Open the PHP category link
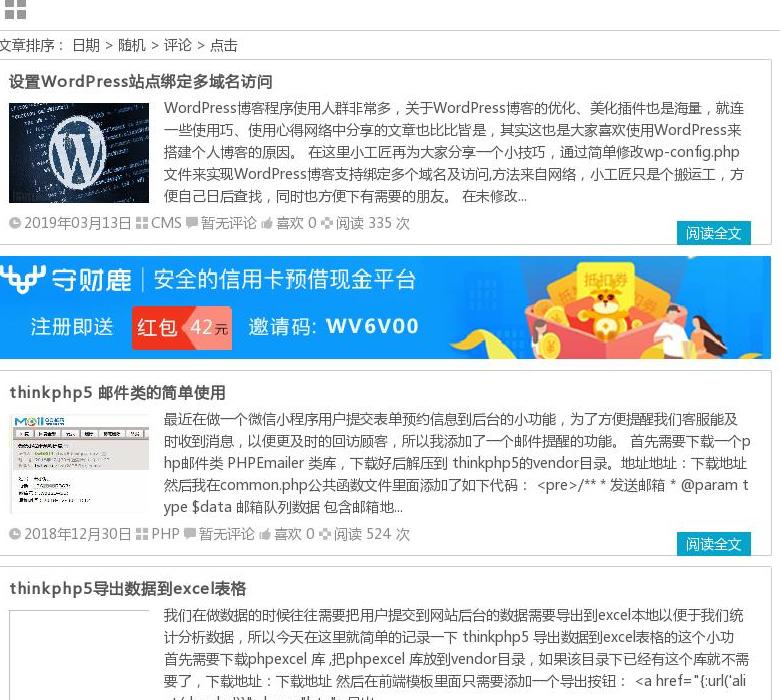This screenshot has height=700, width=780. [x=165, y=534]
